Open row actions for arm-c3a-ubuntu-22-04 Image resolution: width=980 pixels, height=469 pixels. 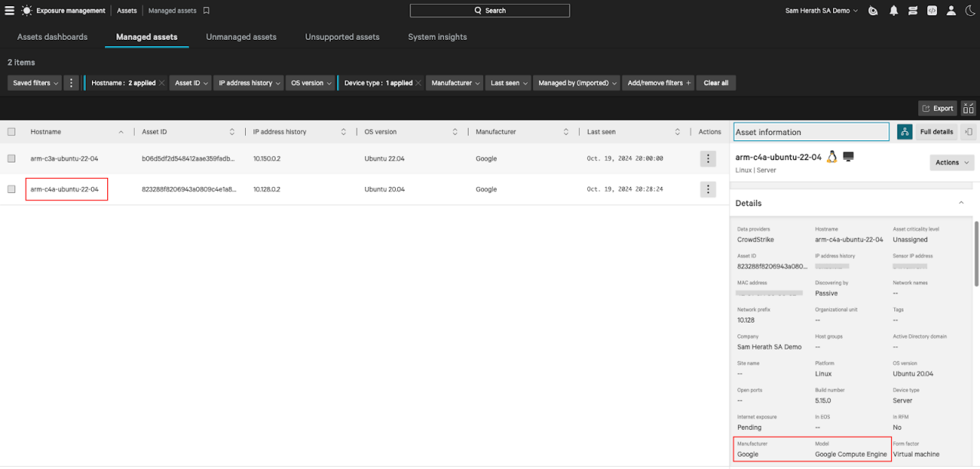[x=708, y=159]
